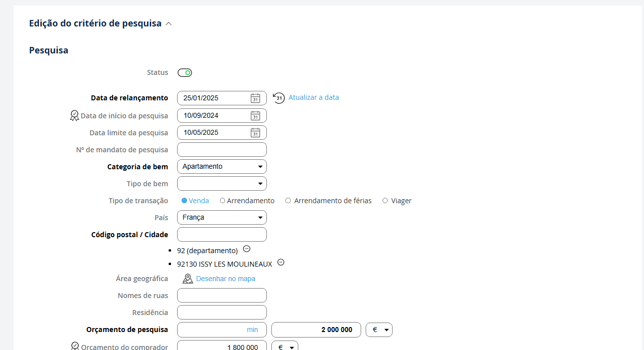This screenshot has width=644, height=350.
Task: Click the map pin icon for Área geográfica
Action: click(188, 279)
